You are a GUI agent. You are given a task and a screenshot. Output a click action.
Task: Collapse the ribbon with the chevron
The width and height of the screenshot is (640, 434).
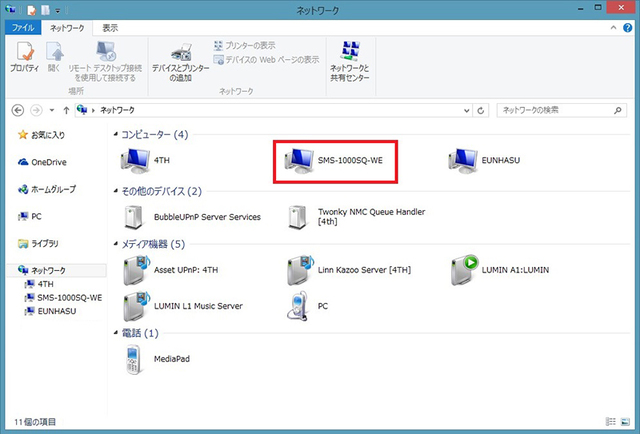coord(613,28)
